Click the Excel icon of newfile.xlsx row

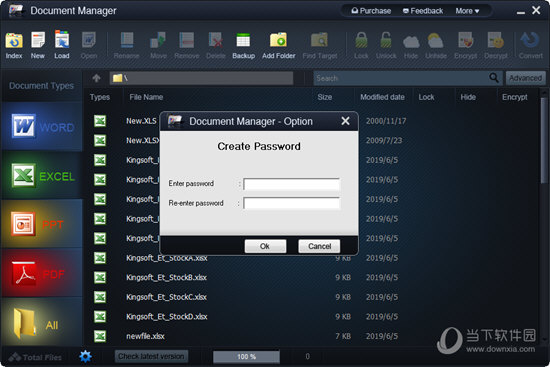100,336
